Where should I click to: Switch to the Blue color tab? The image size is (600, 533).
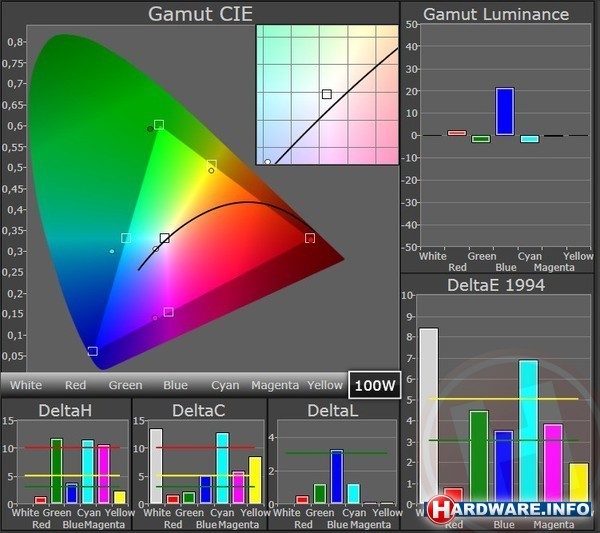pos(175,385)
